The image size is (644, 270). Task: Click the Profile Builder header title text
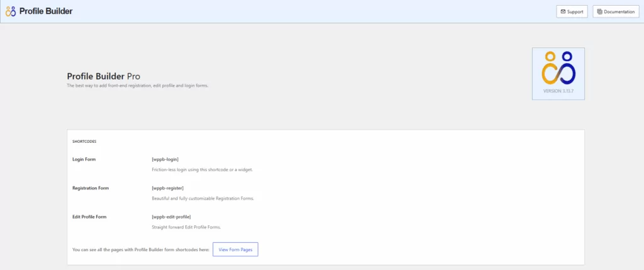coord(45,11)
